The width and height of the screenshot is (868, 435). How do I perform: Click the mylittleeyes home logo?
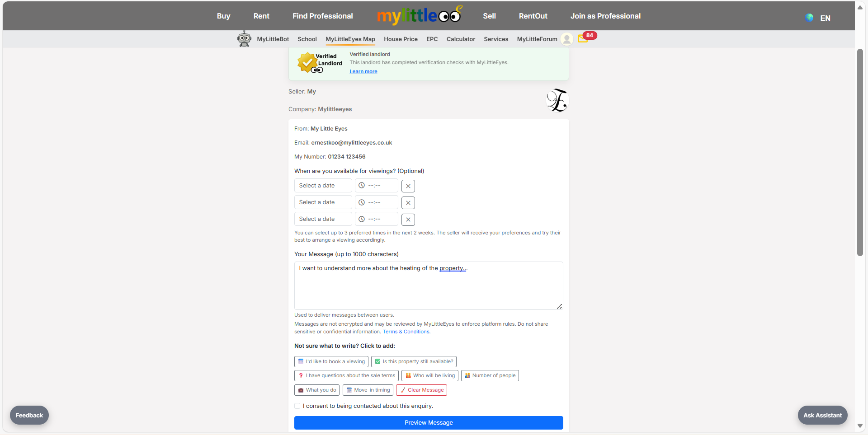pyautogui.click(x=419, y=16)
